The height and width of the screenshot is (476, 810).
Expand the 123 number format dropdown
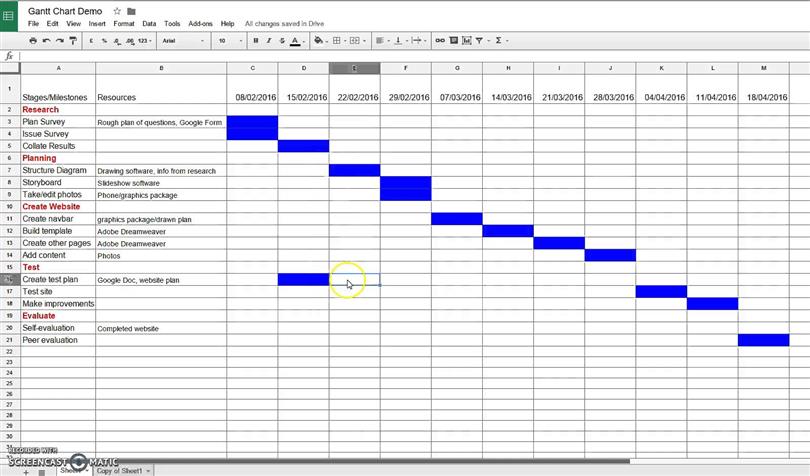click(x=145, y=40)
